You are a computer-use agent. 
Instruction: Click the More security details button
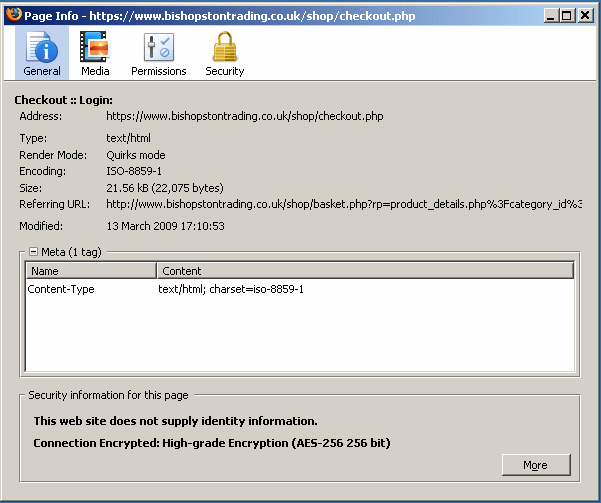[x=536, y=465]
